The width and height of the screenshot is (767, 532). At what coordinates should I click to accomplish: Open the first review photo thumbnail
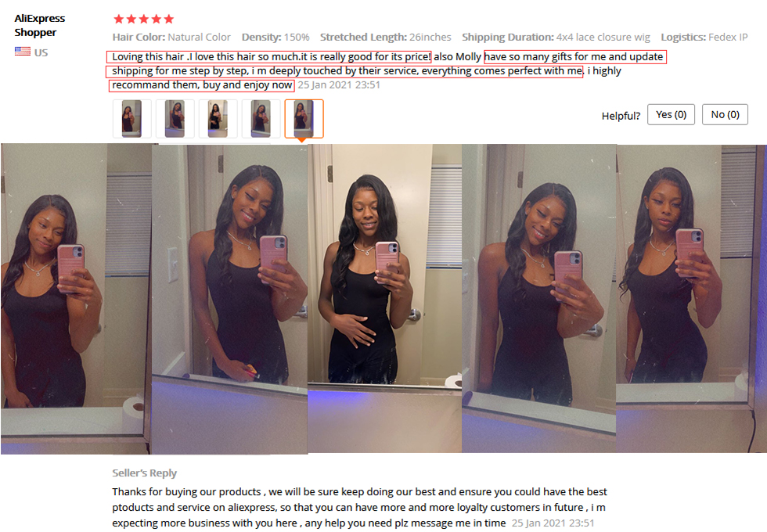(x=131, y=119)
